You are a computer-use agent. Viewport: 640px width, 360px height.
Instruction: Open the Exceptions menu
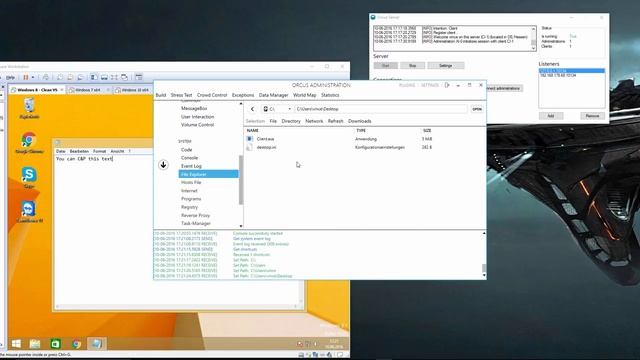coord(243,95)
